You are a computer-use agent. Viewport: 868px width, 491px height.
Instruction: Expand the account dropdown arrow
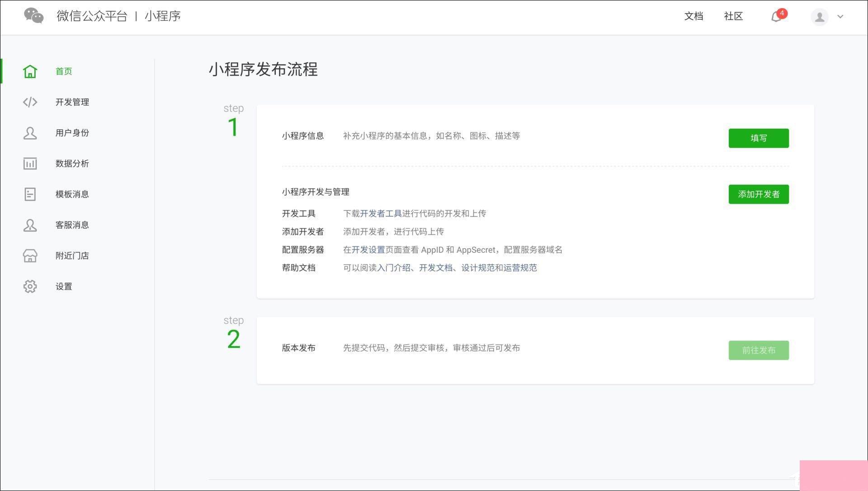click(x=840, y=17)
